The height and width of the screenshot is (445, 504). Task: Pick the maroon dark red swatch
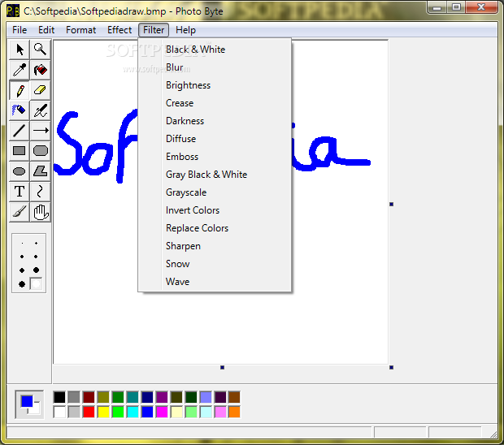89,397
